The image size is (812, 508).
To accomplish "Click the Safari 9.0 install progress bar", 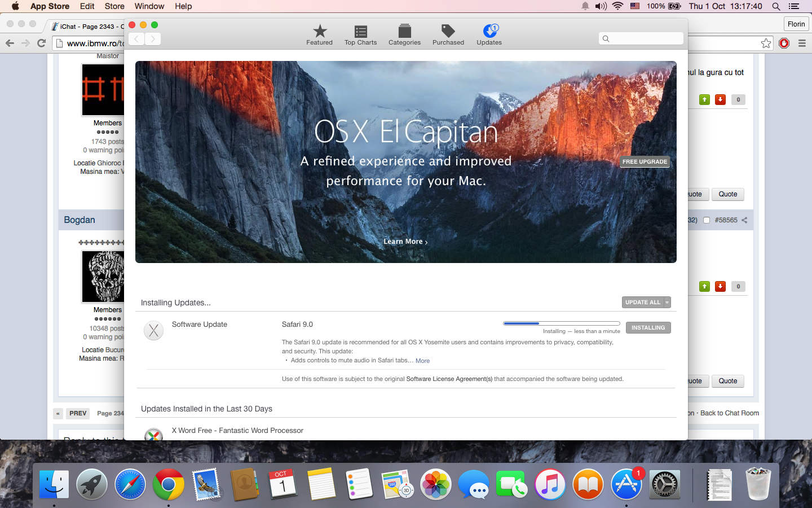I will (561, 323).
